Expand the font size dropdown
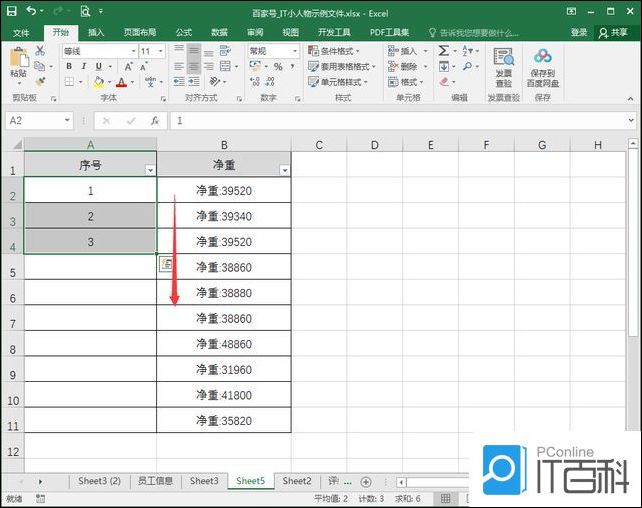Screen dimensions: 642x508 (x=161, y=51)
